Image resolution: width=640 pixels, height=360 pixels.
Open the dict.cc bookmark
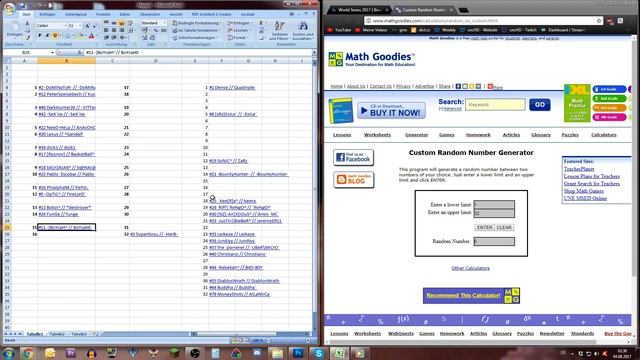(x=420, y=30)
